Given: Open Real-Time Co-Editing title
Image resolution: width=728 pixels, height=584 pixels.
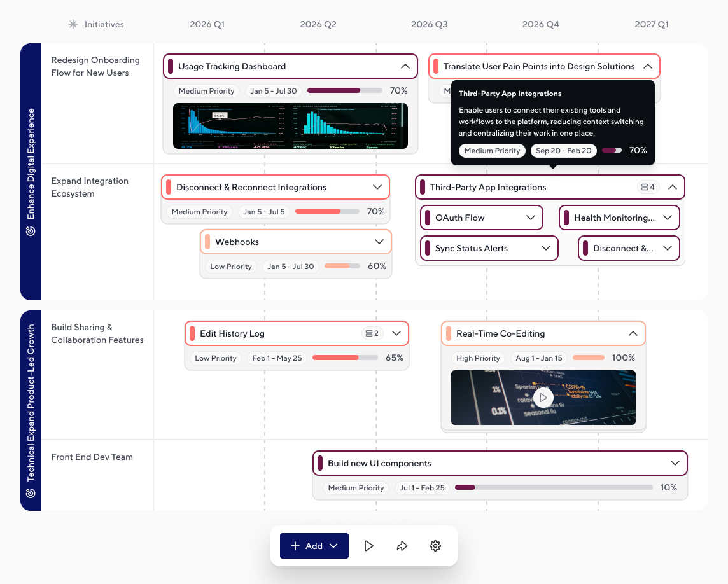Looking at the screenshot, I should (500, 333).
